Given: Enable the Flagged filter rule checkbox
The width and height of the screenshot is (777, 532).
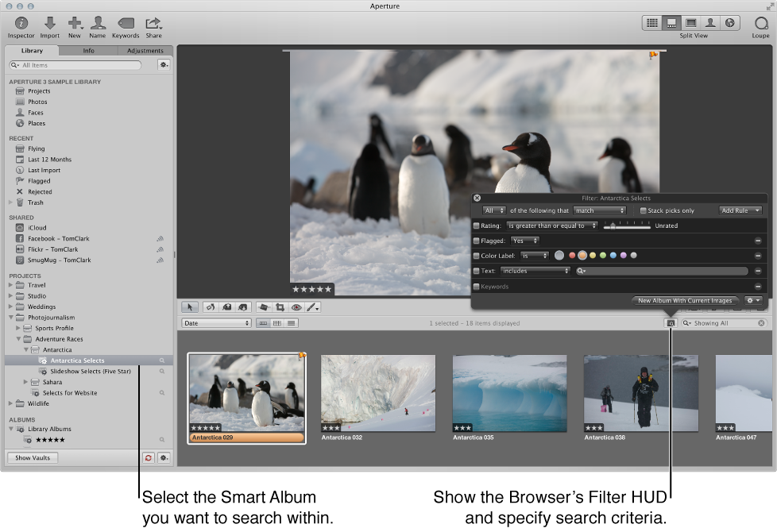Looking at the screenshot, I should pyautogui.click(x=477, y=241).
